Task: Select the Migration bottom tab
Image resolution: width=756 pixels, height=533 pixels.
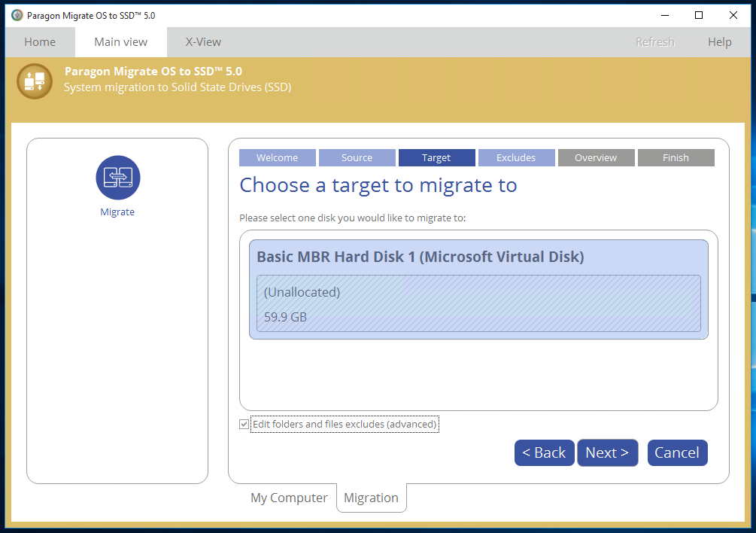Action: point(372,498)
